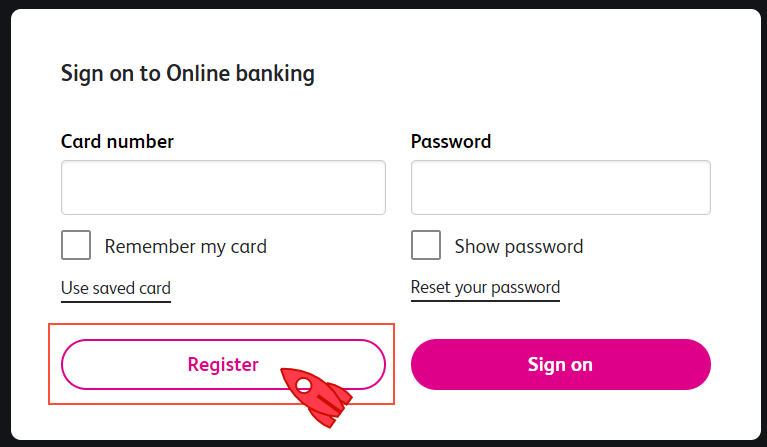Submit login using Sign on
The width and height of the screenshot is (767, 447).
coord(560,365)
